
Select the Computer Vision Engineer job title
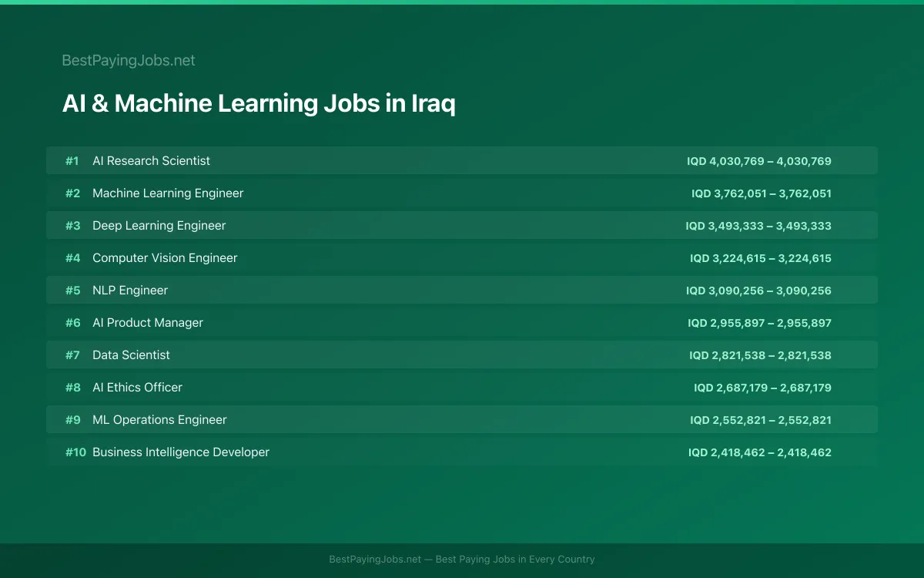pyautogui.click(x=165, y=258)
